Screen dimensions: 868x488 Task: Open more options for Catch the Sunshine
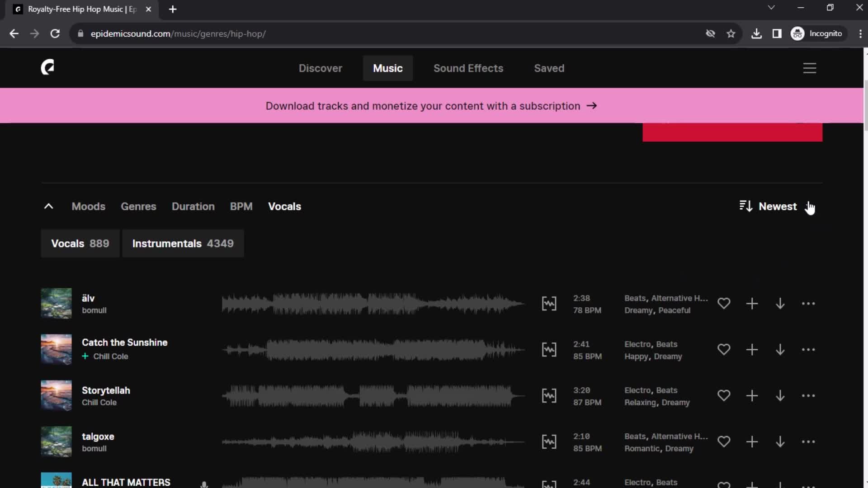808,350
